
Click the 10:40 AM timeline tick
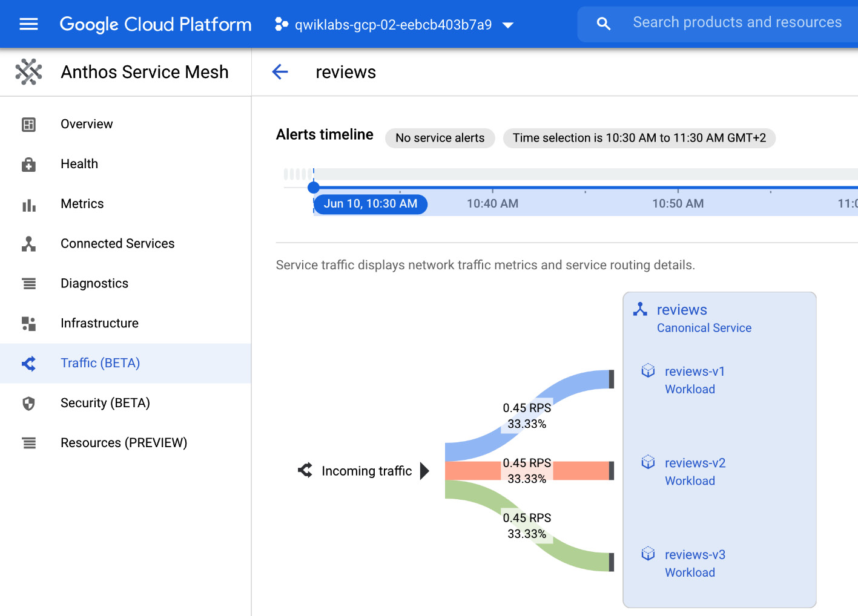click(492, 204)
